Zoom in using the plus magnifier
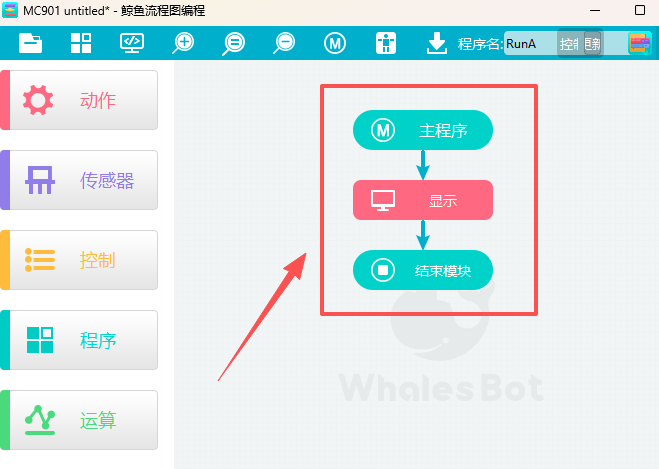 click(x=184, y=43)
